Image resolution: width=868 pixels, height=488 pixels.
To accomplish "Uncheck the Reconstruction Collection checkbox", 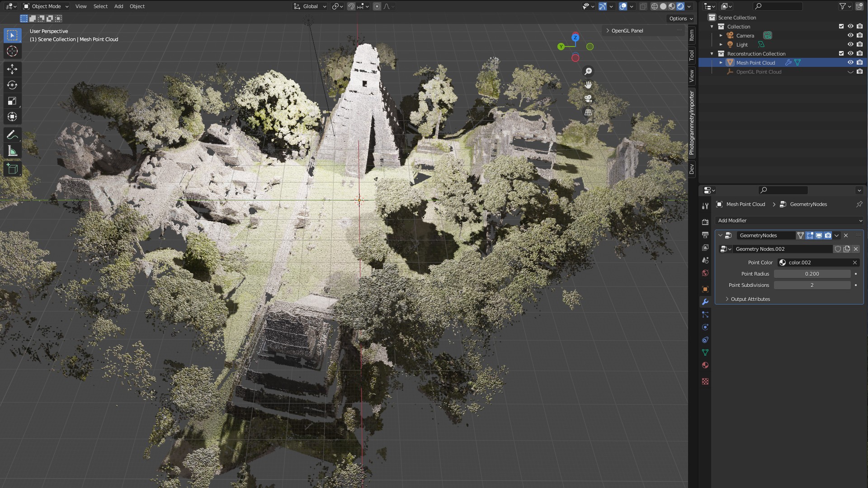I will click(841, 54).
